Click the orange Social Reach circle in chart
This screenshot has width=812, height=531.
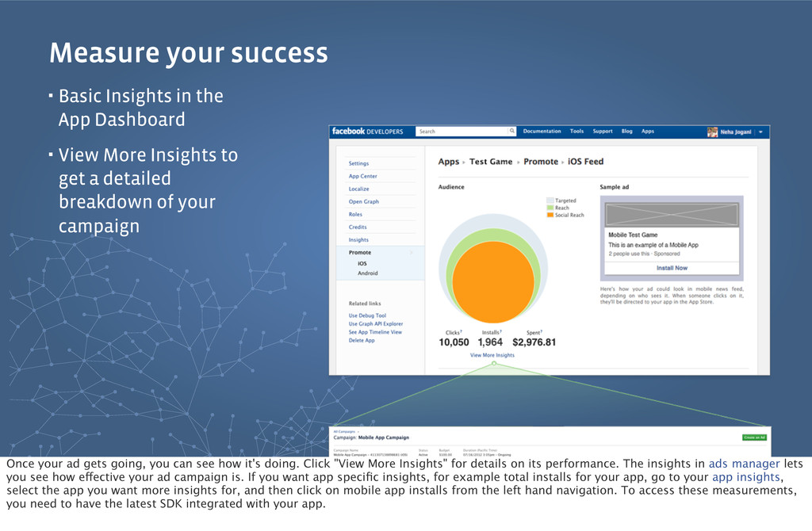[493, 282]
